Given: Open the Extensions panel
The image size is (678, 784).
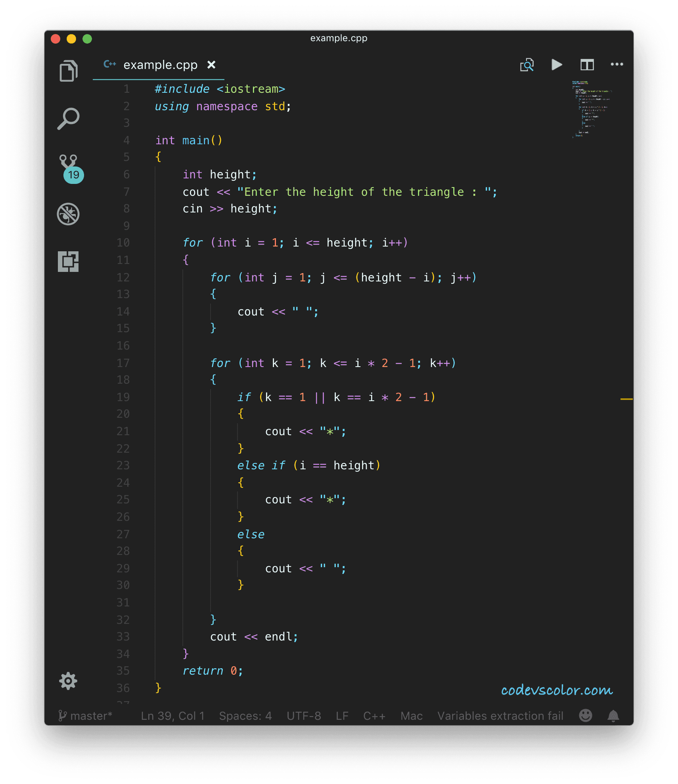Looking at the screenshot, I should [68, 262].
